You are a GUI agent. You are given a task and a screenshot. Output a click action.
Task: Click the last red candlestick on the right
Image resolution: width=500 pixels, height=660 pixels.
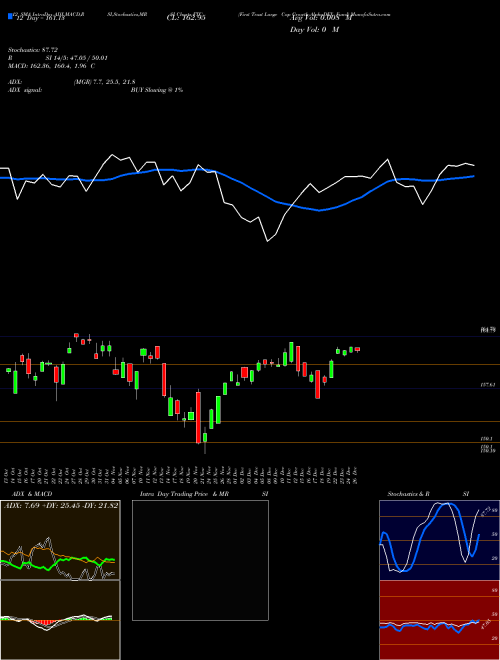click(x=357, y=349)
